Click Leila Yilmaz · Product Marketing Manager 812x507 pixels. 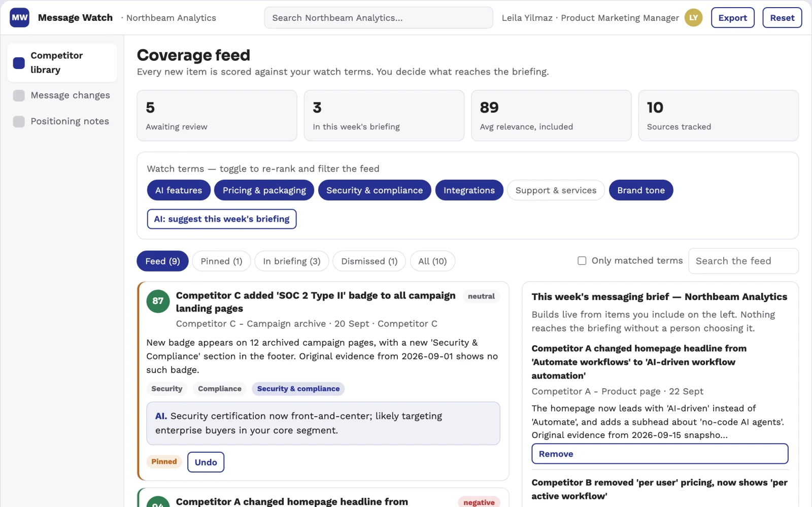coord(590,18)
